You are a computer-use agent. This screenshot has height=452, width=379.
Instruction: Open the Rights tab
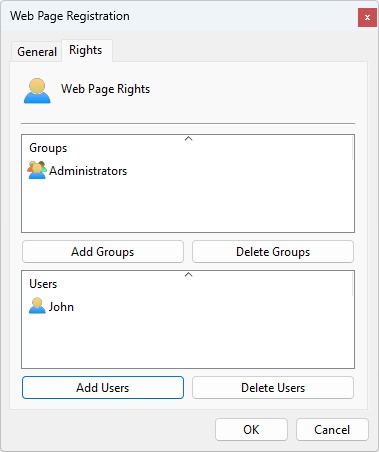[86, 50]
